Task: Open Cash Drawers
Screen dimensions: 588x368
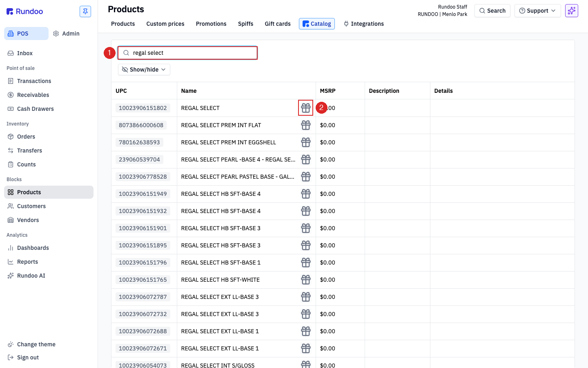Action: coord(49,109)
